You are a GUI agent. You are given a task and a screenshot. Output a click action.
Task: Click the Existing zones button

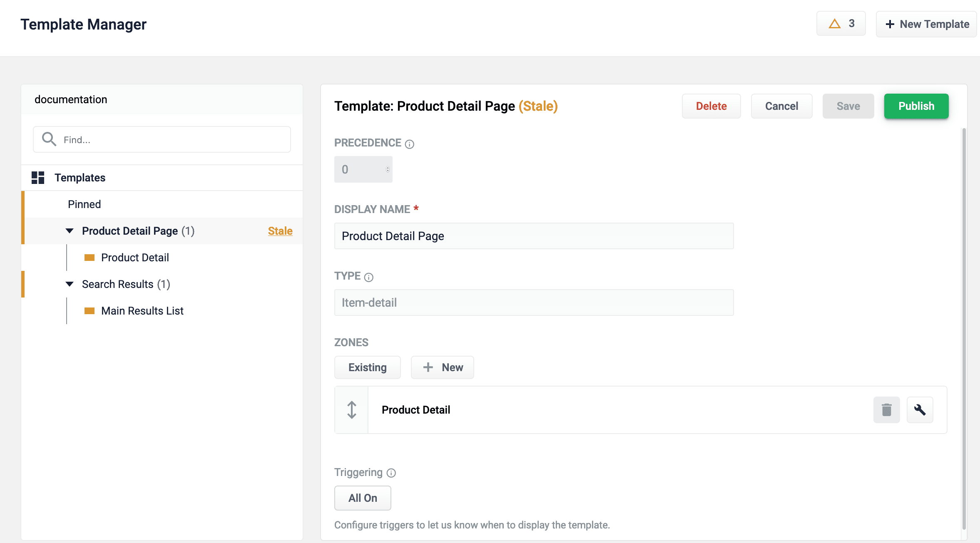pos(367,367)
